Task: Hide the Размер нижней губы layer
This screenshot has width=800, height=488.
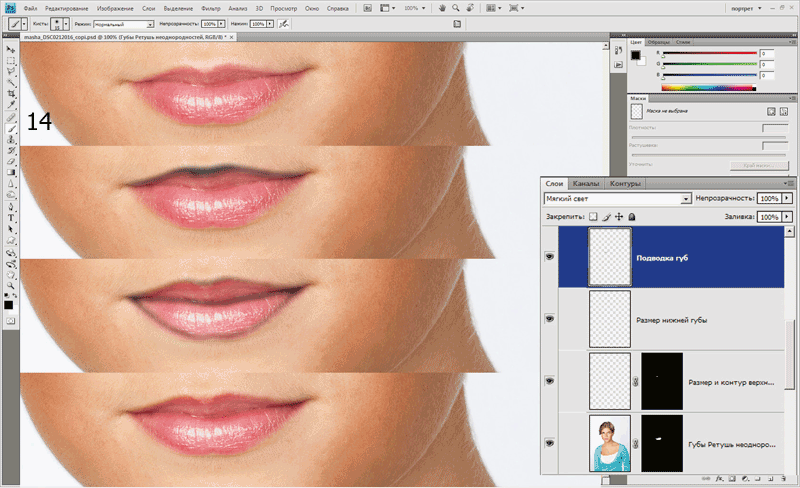Action: pyautogui.click(x=549, y=319)
